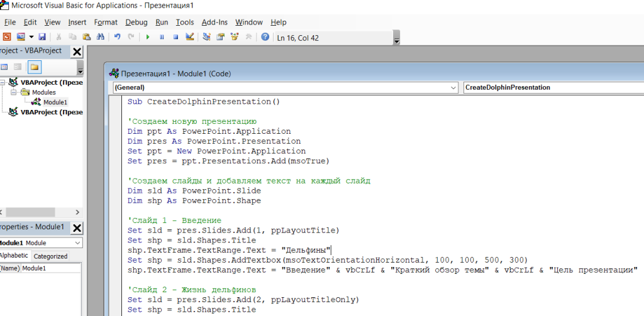This screenshot has width=644, height=316.
Task: Open Project pane toolbar options arrow
Action: coord(80,68)
